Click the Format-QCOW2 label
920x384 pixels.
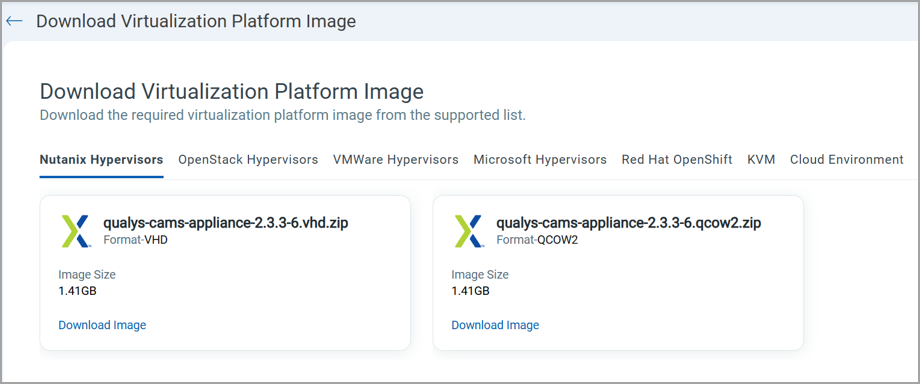coord(537,240)
